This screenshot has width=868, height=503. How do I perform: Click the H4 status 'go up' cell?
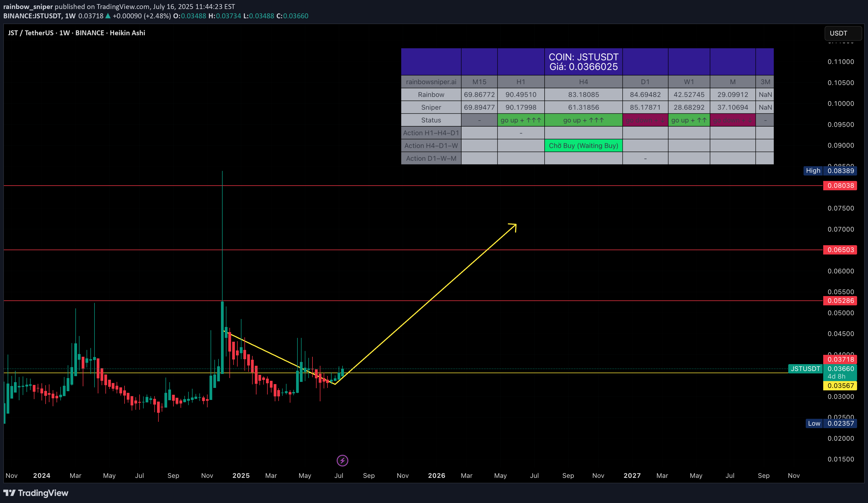[583, 120]
